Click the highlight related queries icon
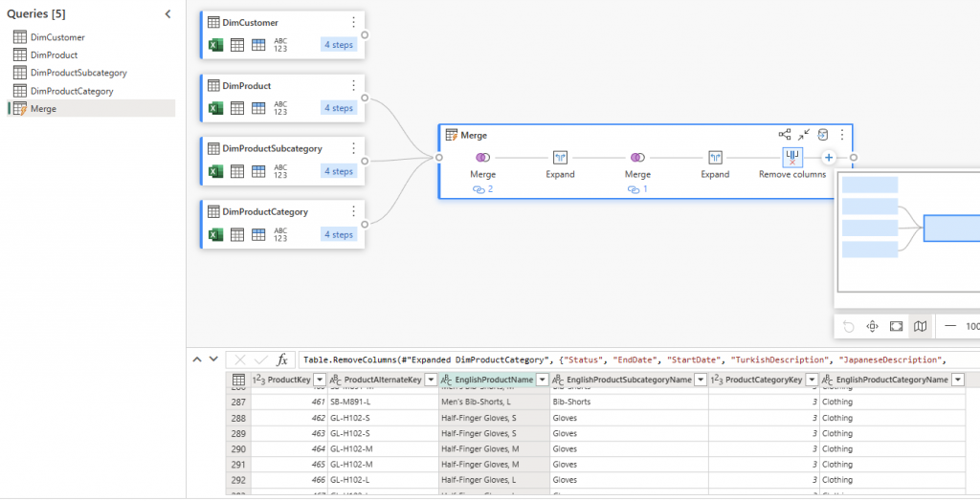The image size is (980, 501). tap(785, 136)
